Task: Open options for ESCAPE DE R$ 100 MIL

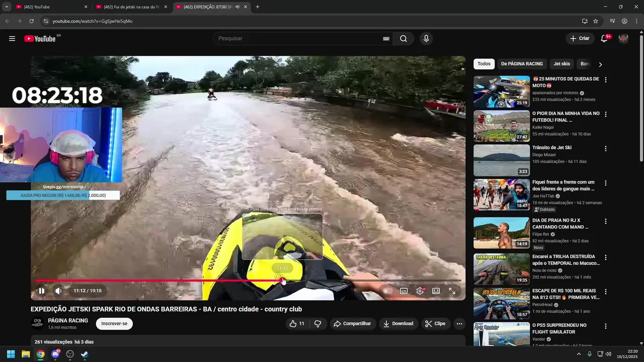Action: click(x=606, y=292)
